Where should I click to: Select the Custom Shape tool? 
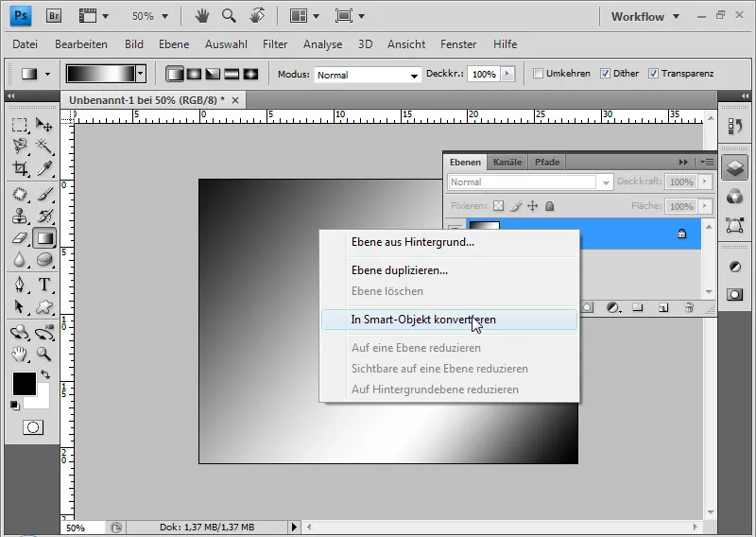44,306
